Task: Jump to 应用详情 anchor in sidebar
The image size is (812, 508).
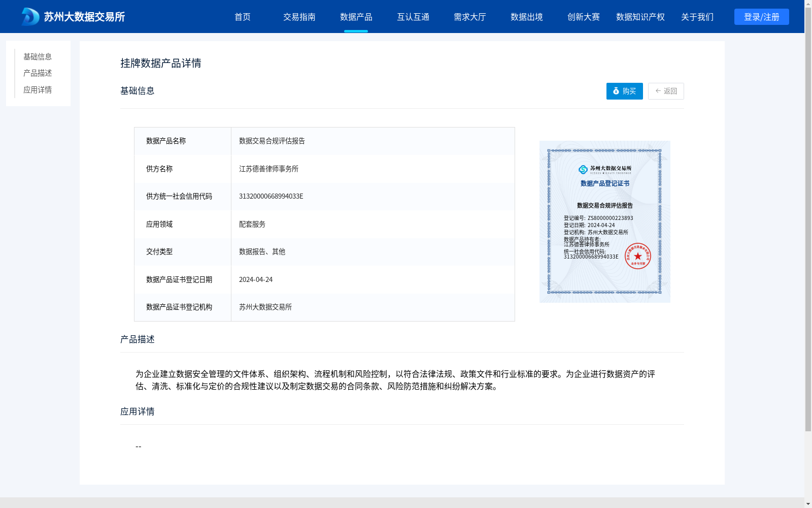Action: [38, 90]
